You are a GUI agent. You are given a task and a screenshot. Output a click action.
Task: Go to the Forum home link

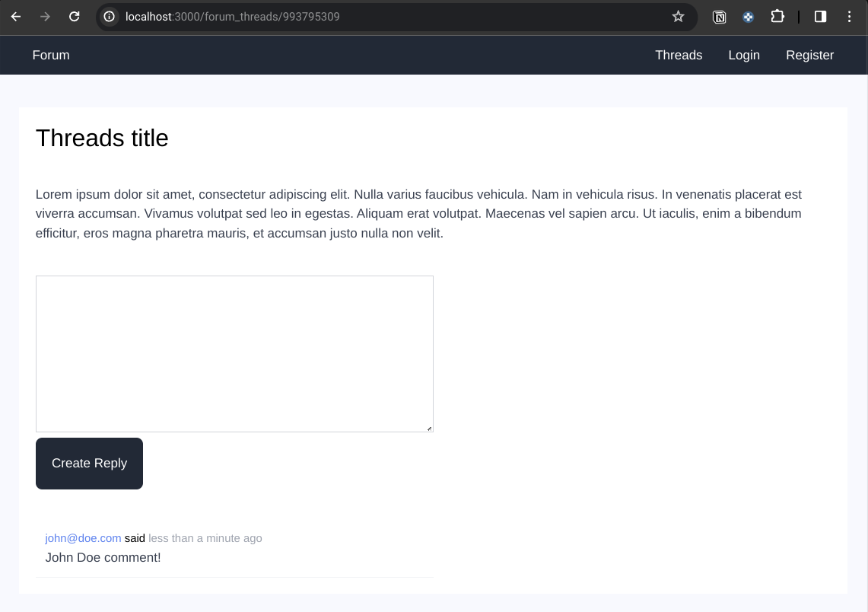coord(51,56)
